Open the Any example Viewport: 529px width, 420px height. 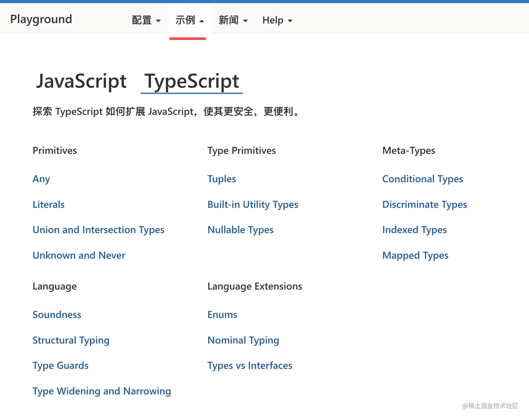click(x=41, y=179)
